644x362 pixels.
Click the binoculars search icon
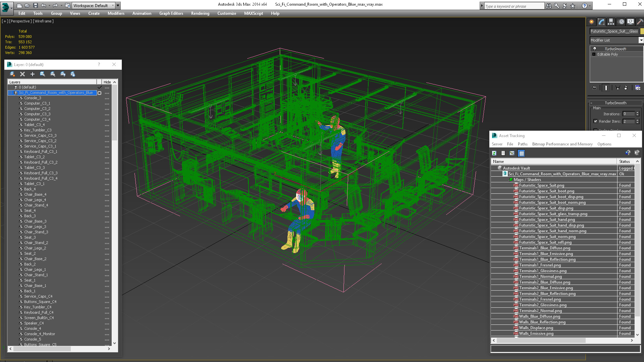pos(549,6)
